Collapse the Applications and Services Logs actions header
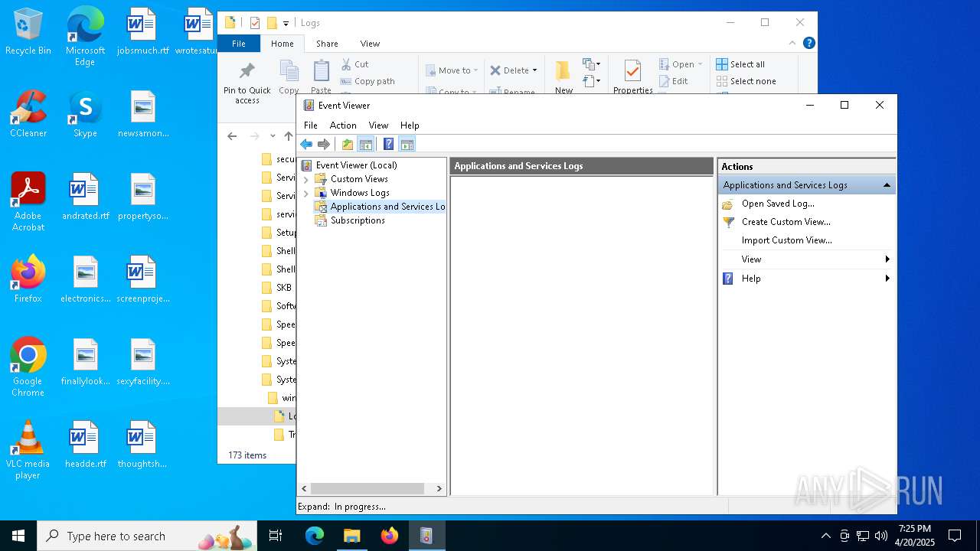The height and width of the screenshot is (551, 980). tap(887, 184)
